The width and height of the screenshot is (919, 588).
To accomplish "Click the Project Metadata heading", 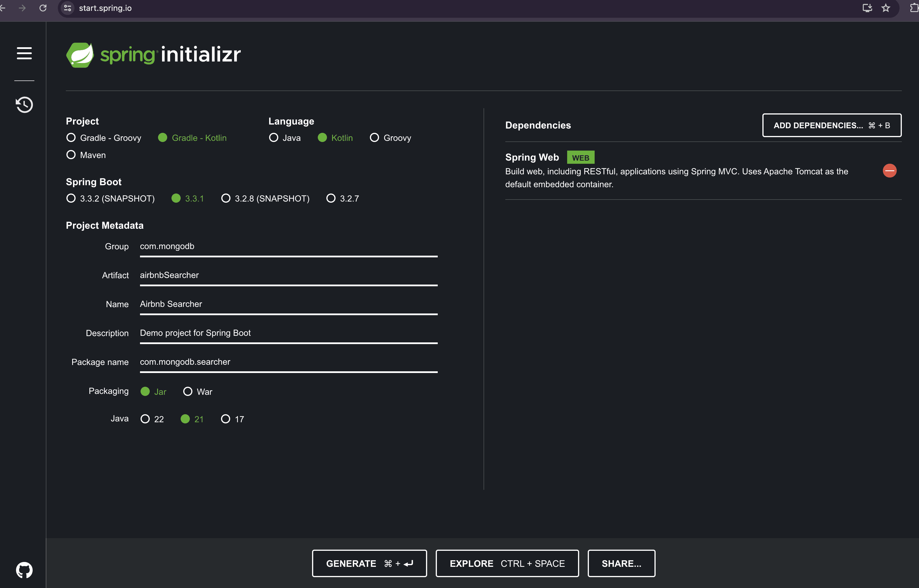I will pyautogui.click(x=104, y=225).
